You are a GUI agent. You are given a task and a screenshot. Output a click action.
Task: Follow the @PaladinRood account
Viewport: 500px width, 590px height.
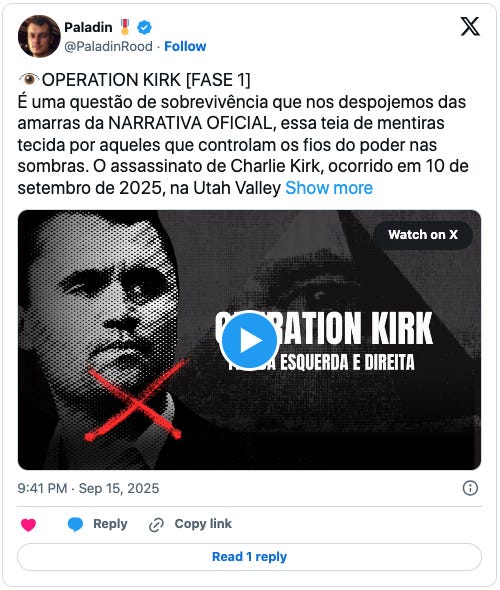coord(185,46)
